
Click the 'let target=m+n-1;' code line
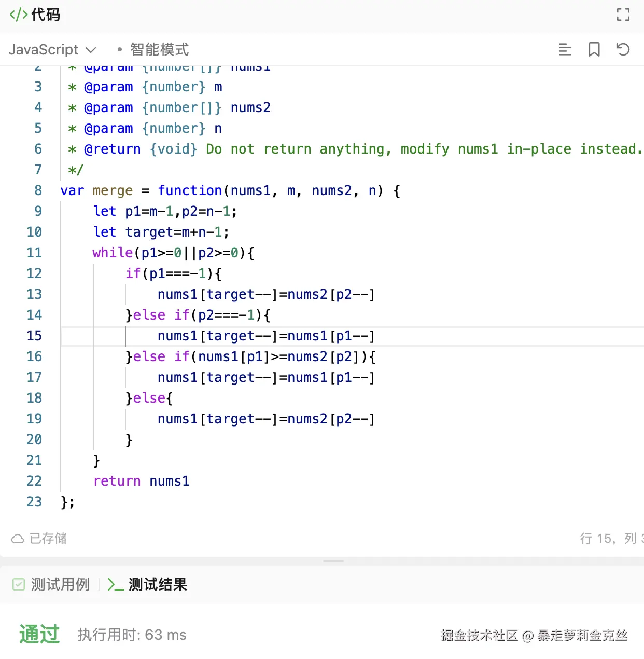point(161,232)
